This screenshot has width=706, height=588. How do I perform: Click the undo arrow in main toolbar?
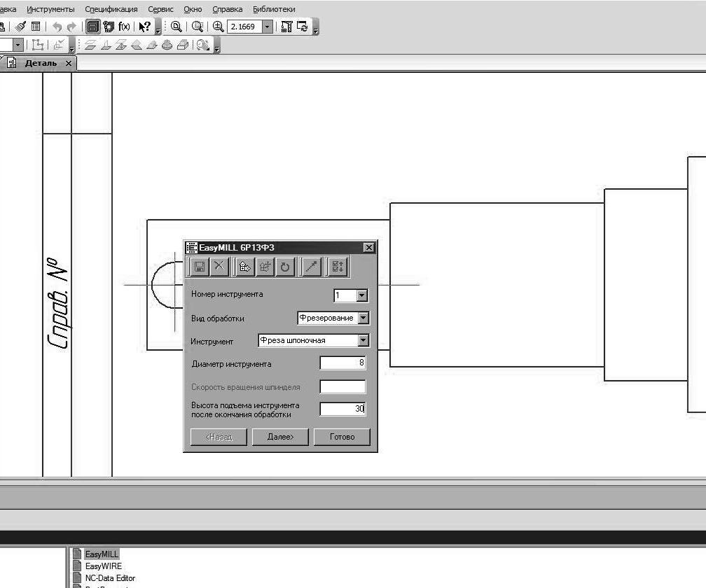click(x=57, y=27)
